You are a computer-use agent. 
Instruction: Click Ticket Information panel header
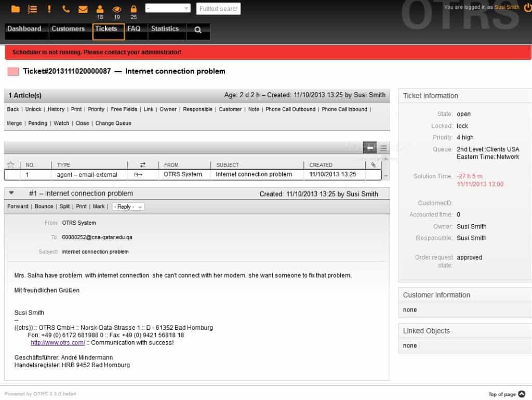point(465,96)
